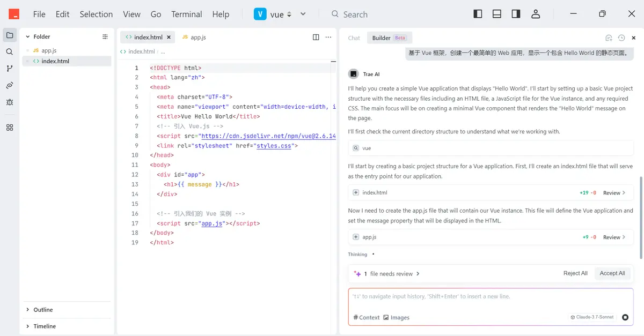
Task: Follow the app.js link on line 17
Action: 211,223
